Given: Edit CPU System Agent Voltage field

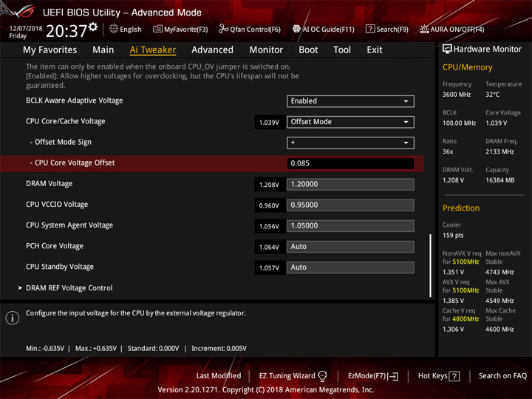Looking at the screenshot, I should pos(350,225).
